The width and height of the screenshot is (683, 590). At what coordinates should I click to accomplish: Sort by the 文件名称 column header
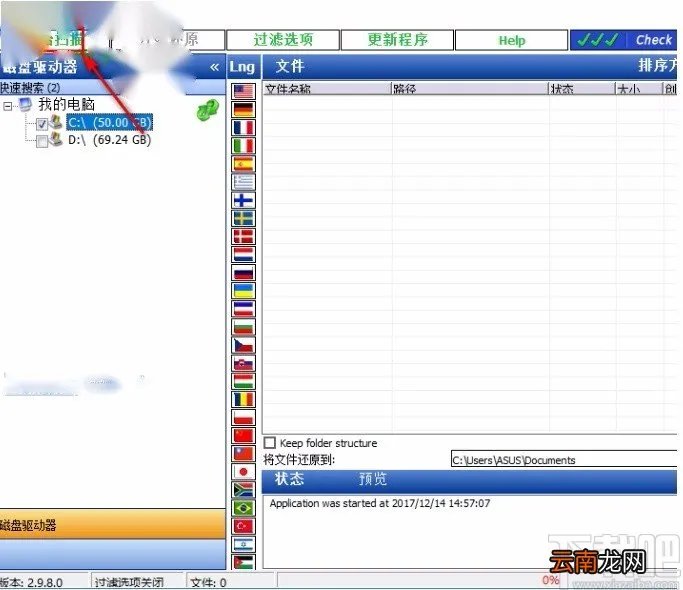(x=328, y=89)
